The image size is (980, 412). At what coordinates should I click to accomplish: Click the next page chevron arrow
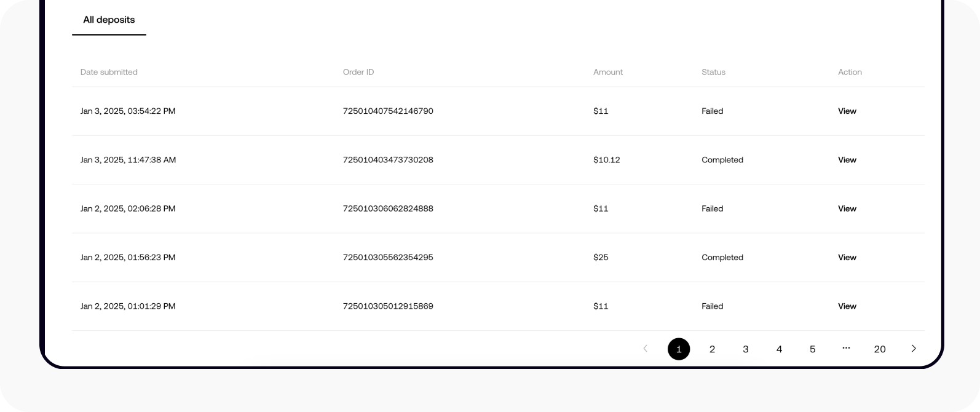pyautogui.click(x=914, y=349)
